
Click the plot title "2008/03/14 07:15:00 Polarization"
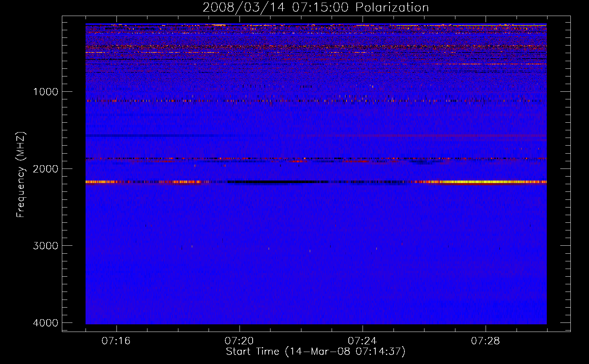pyautogui.click(x=316, y=7)
